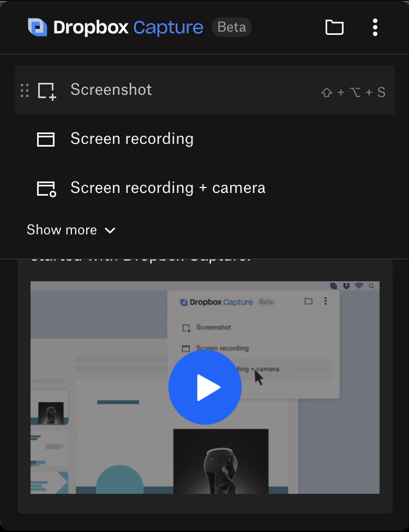Screen dimensions: 409x532
Task: Grab the drag handle beside Screenshot
Action: click(25, 90)
